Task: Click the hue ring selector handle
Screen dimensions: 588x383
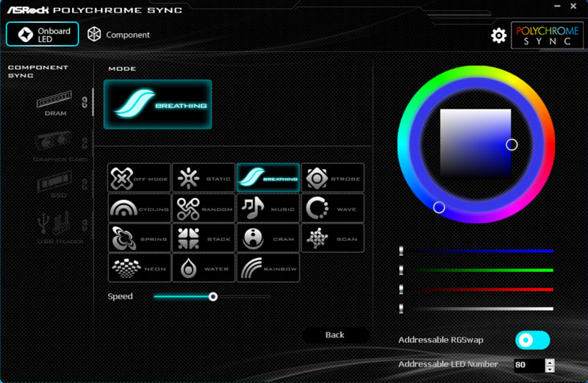Action: (x=439, y=207)
